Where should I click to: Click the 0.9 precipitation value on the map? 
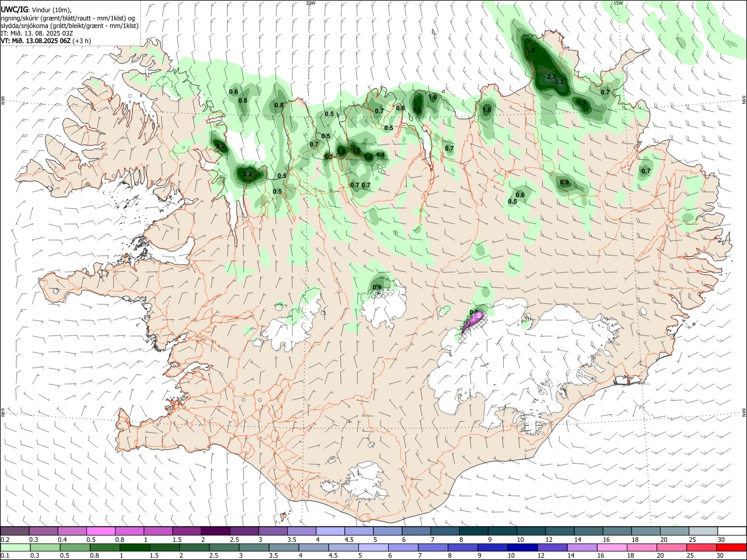point(564,183)
